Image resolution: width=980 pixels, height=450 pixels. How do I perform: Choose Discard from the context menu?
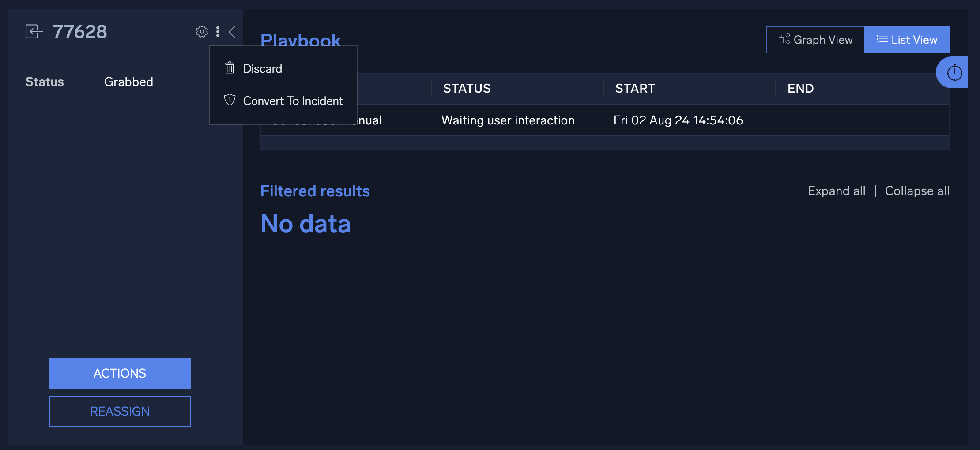coord(262,69)
